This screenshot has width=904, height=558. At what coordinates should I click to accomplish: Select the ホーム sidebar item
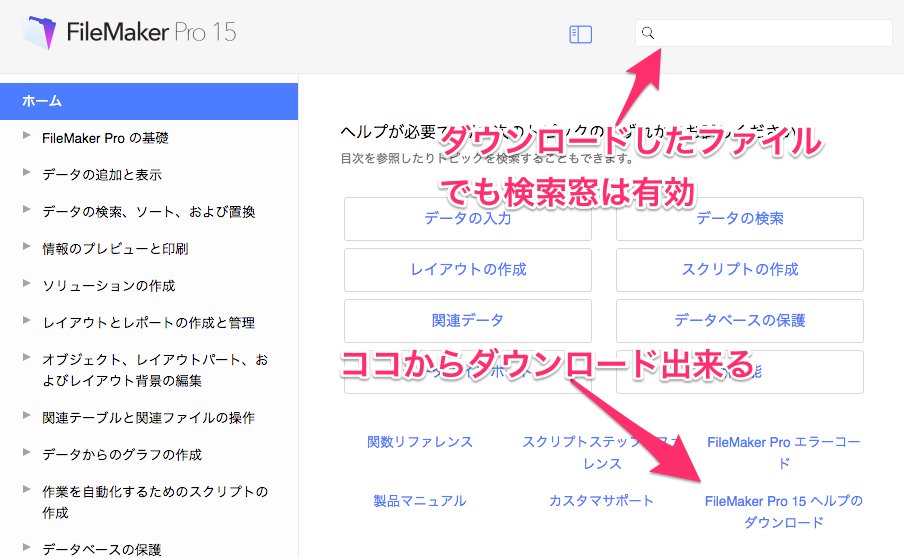pyautogui.click(x=149, y=101)
